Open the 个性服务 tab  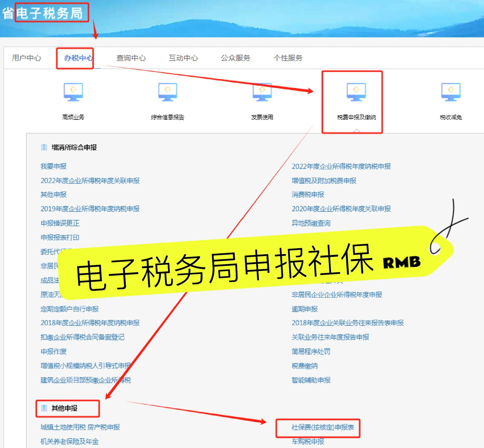pyautogui.click(x=287, y=58)
